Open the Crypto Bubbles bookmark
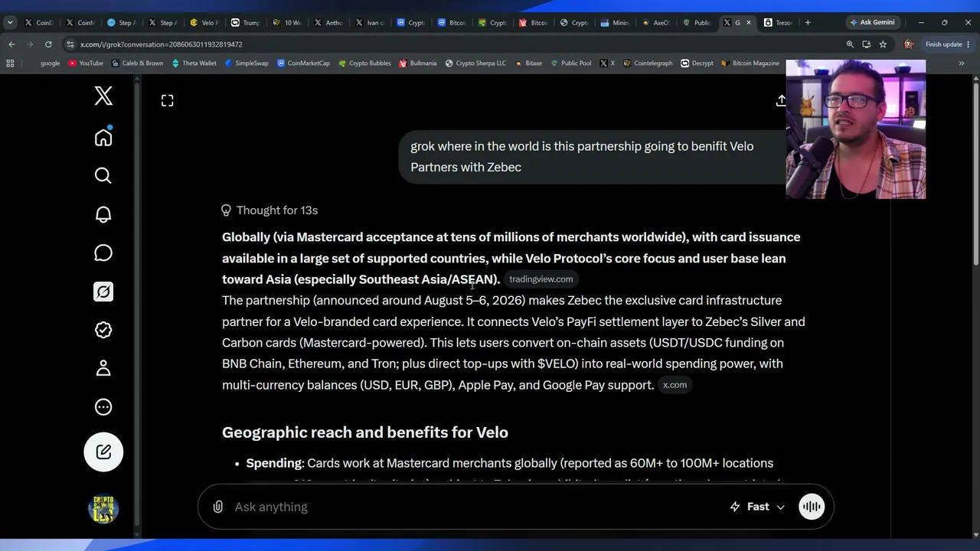 click(x=364, y=64)
